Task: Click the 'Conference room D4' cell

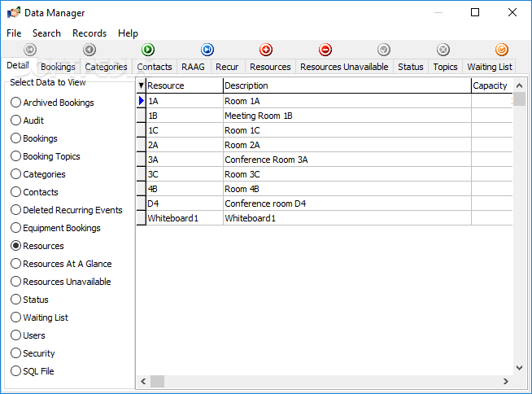Action: [x=347, y=204]
